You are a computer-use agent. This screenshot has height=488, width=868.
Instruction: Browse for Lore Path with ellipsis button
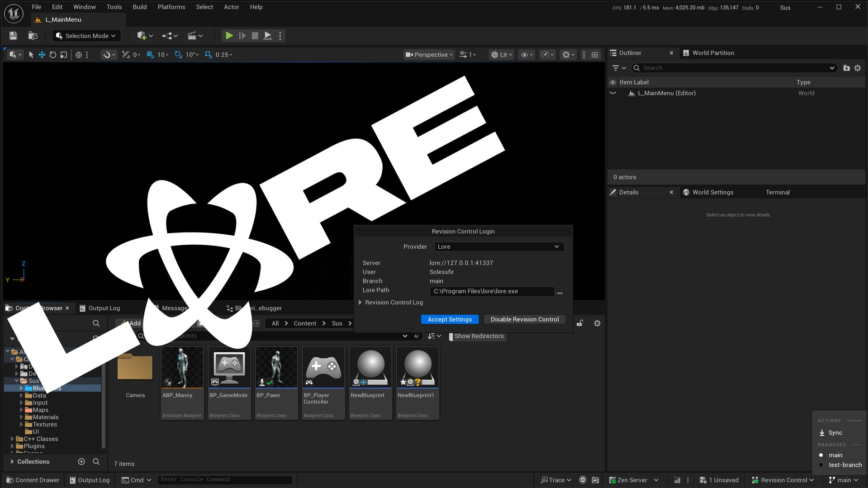pyautogui.click(x=560, y=293)
